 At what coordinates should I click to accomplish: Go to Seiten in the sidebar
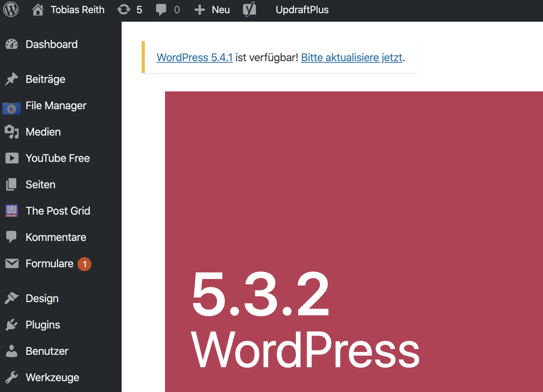pos(40,184)
